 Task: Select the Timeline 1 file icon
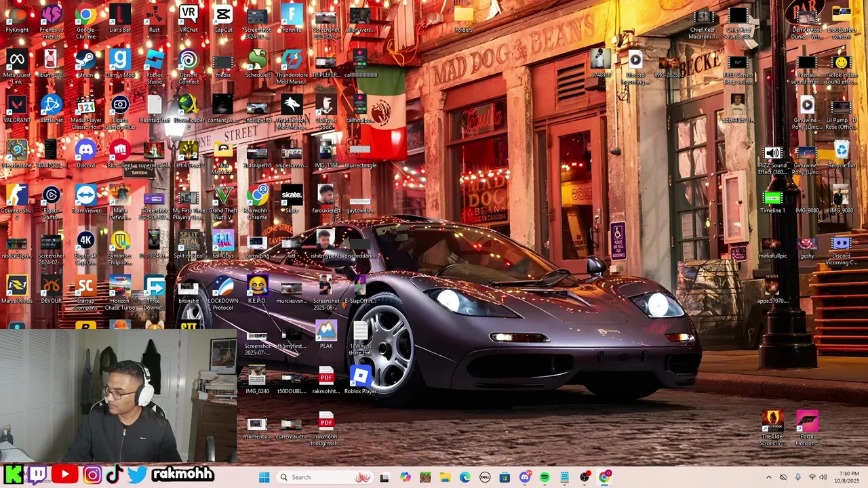772,200
